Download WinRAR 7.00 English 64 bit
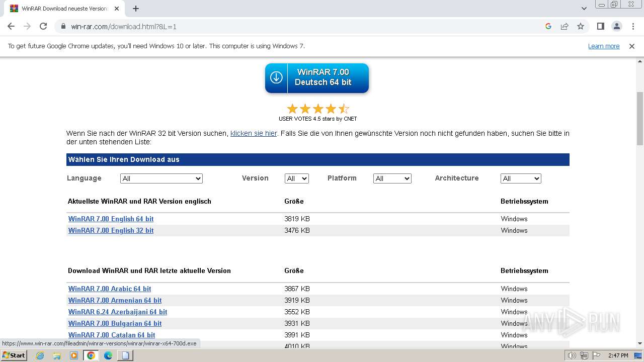Viewport: 644px width, 362px height. 111,219
